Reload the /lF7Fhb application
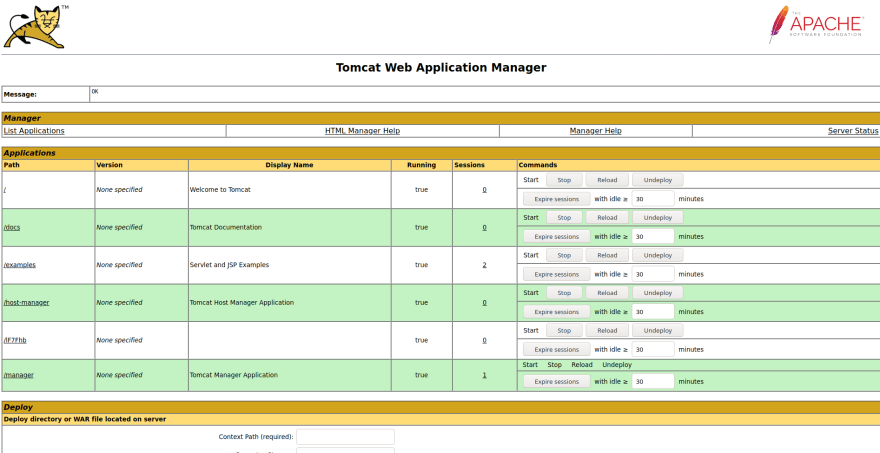The width and height of the screenshot is (880, 453). [x=607, y=331]
